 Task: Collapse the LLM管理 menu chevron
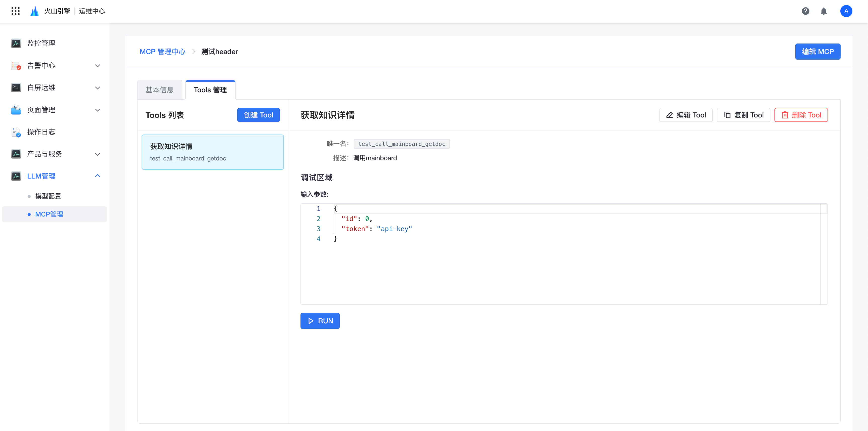click(97, 176)
